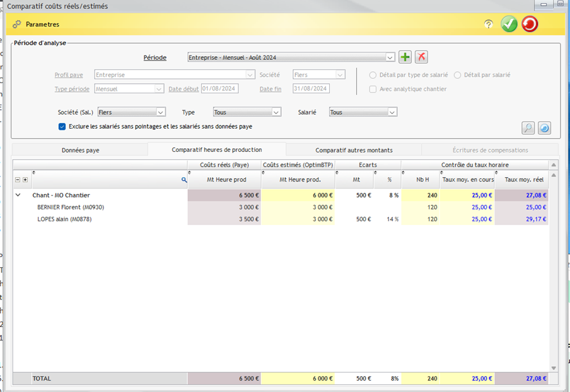Click the blue refresh icon next to the magnifier
This screenshot has height=392, width=570.
click(x=544, y=127)
